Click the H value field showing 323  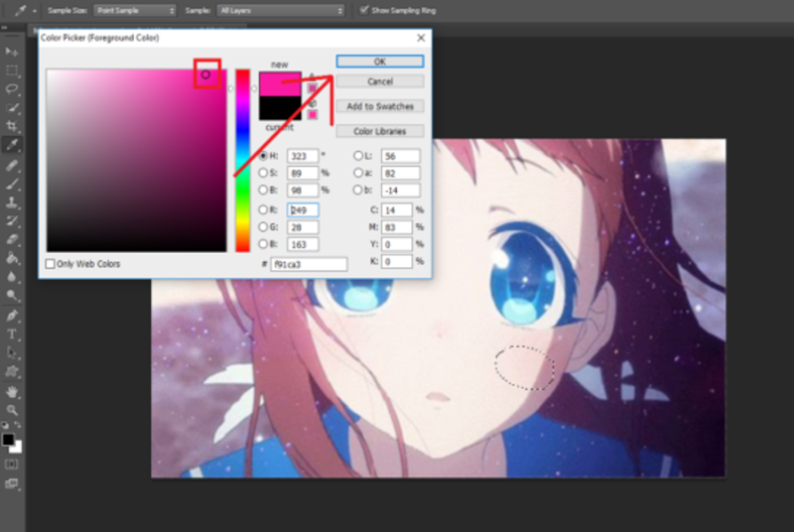[x=303, y=156]
